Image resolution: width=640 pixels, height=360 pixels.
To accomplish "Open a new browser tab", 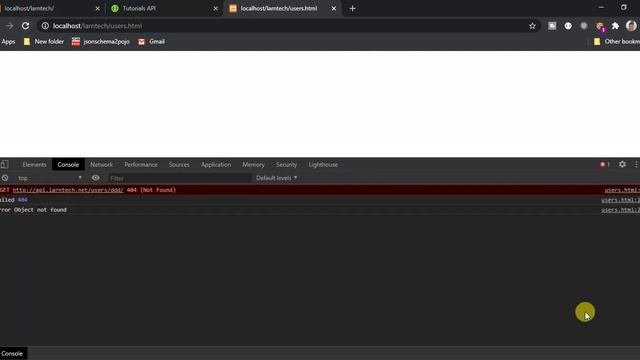I will point(352,8).
